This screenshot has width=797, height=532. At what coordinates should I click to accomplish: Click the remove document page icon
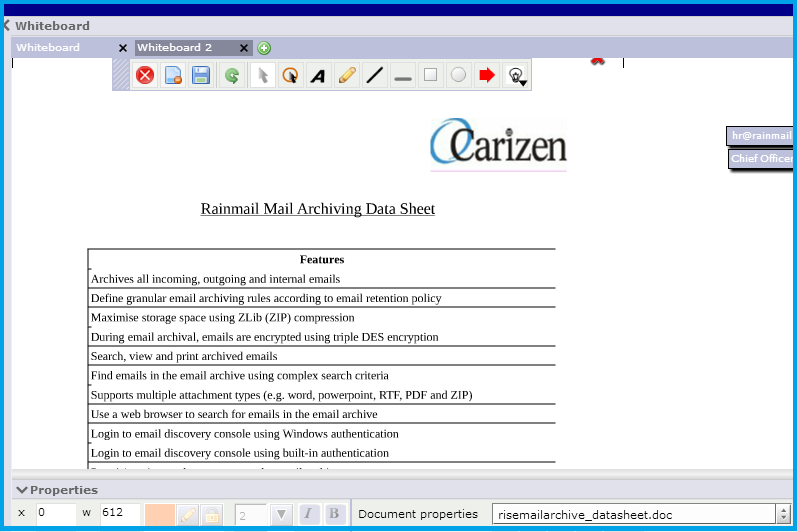[173, 75]
